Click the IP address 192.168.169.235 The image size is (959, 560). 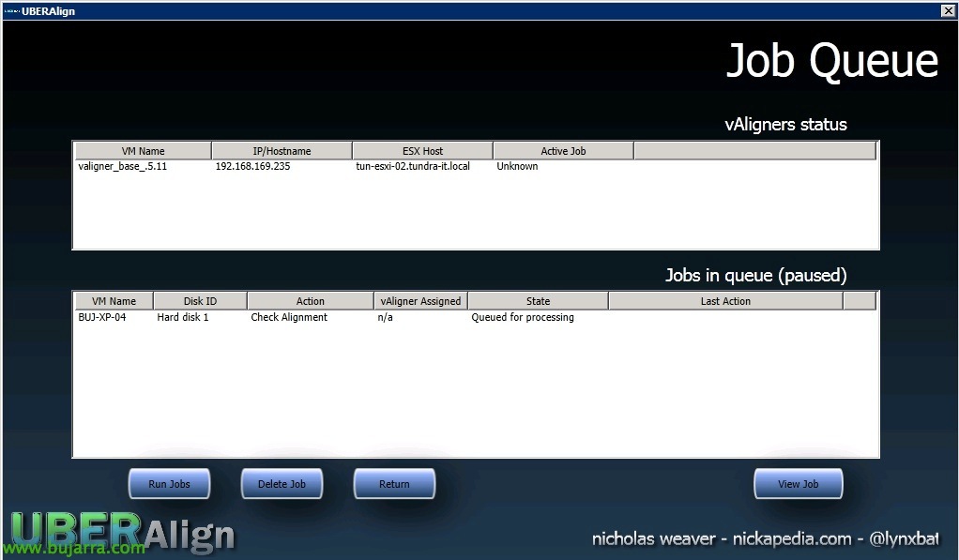[x=252, y=166]
